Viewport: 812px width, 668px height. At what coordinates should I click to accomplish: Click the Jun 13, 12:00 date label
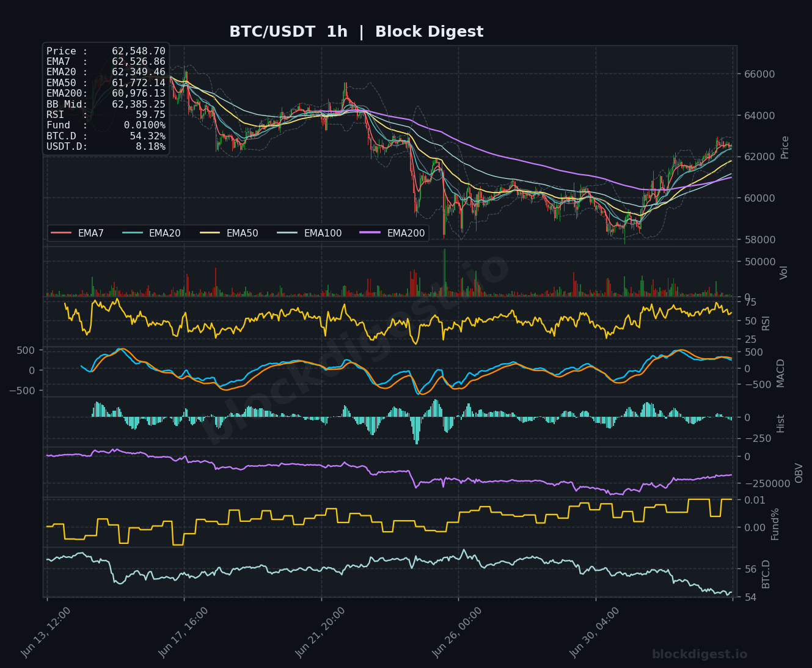46,633
